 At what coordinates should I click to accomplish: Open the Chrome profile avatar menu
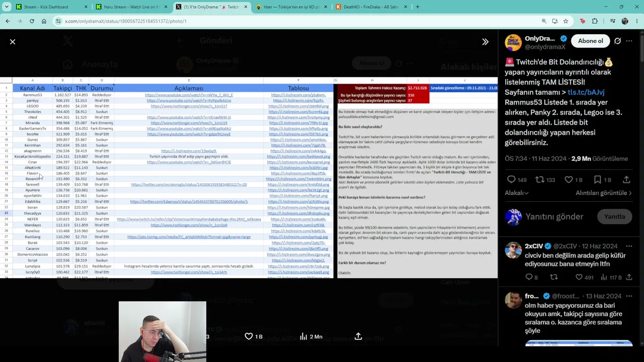point(625,21)
